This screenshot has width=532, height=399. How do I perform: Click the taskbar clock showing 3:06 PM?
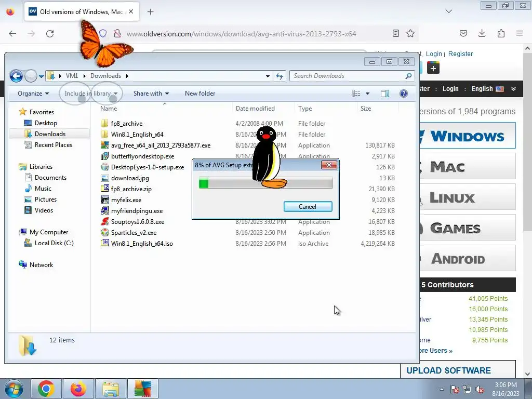coord(506,389)
